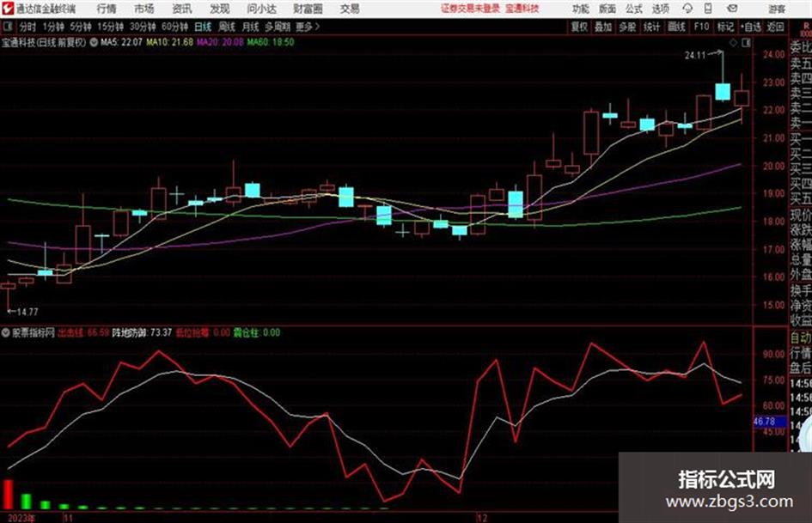Open the mail envelope icon
This screenshot has height=523, width=812.
tap(732, 9)
